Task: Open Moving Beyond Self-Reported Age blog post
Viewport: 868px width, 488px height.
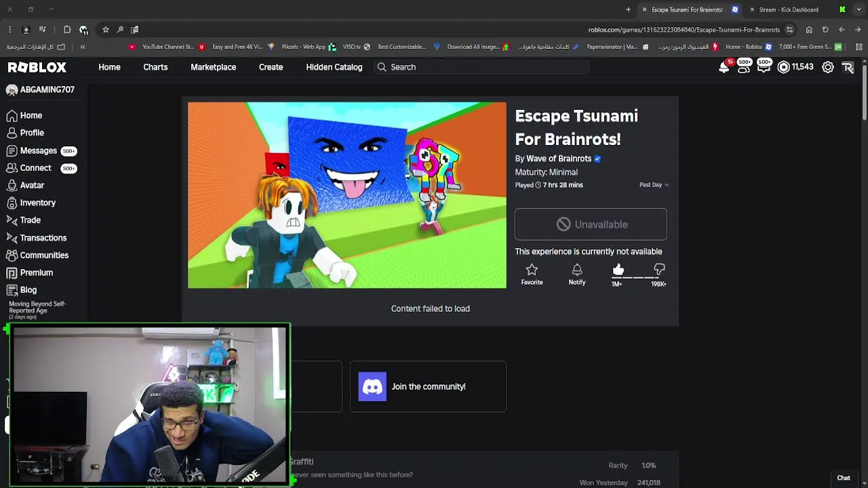Action: pos(37,310)
